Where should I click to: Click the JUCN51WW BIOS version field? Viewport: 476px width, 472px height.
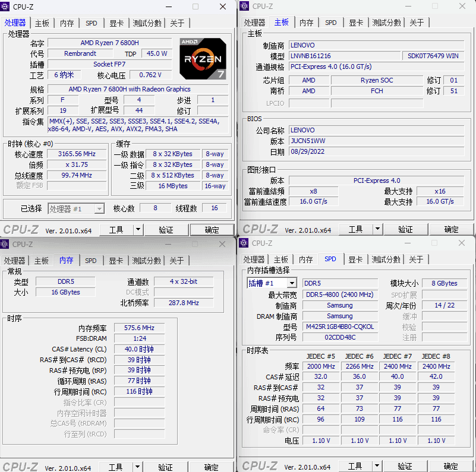coord(376,141)
